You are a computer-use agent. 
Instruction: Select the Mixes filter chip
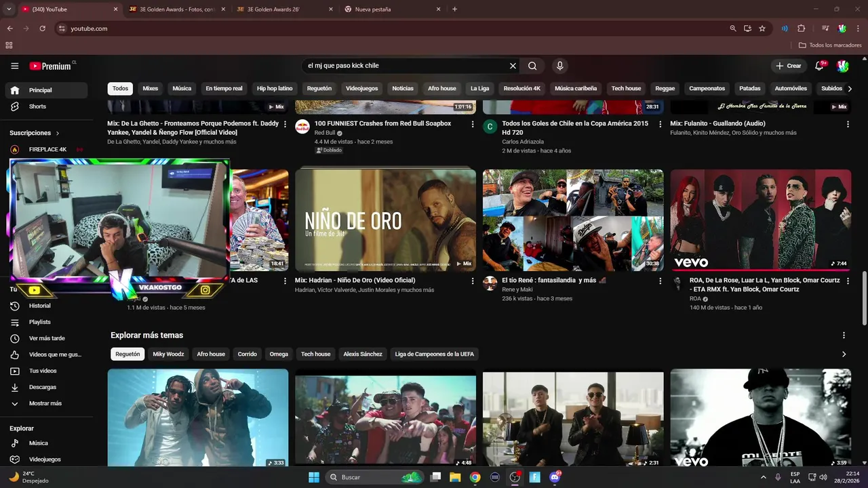(150, 89)
